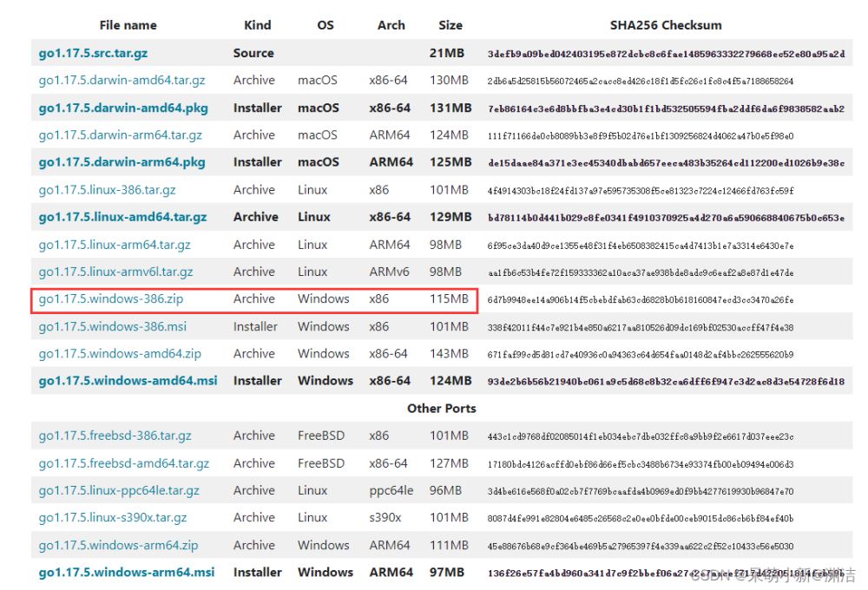
Task: Click the Other Ports section heading
Action: [441, 409]
